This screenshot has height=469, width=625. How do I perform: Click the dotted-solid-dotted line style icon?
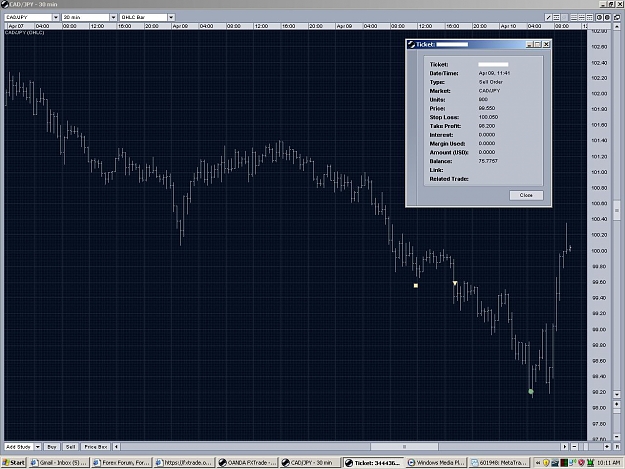pyautogui.click(x=582, y=17)
